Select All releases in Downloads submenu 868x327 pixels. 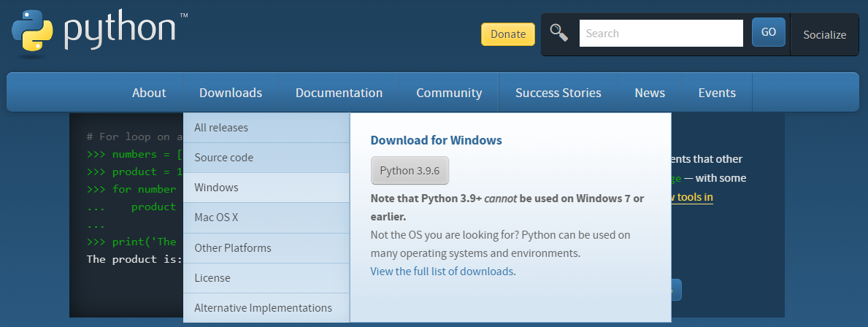(266, 128)
